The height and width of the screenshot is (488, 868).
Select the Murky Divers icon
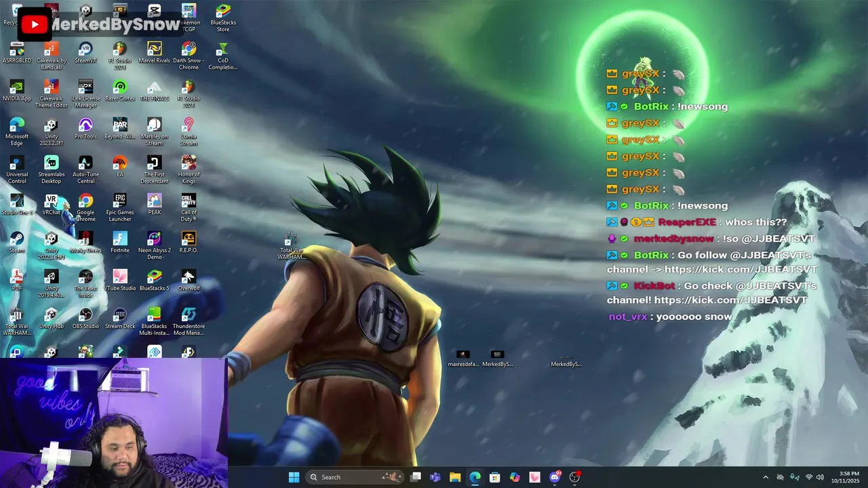pyautogui.click(x=85, y=243)
